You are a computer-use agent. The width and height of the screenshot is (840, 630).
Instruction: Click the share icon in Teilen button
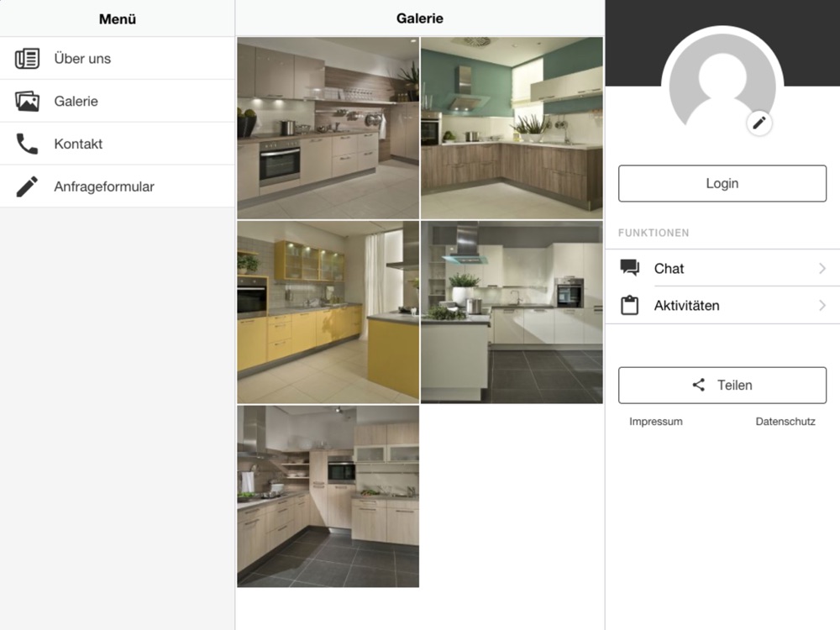[699, 386]
